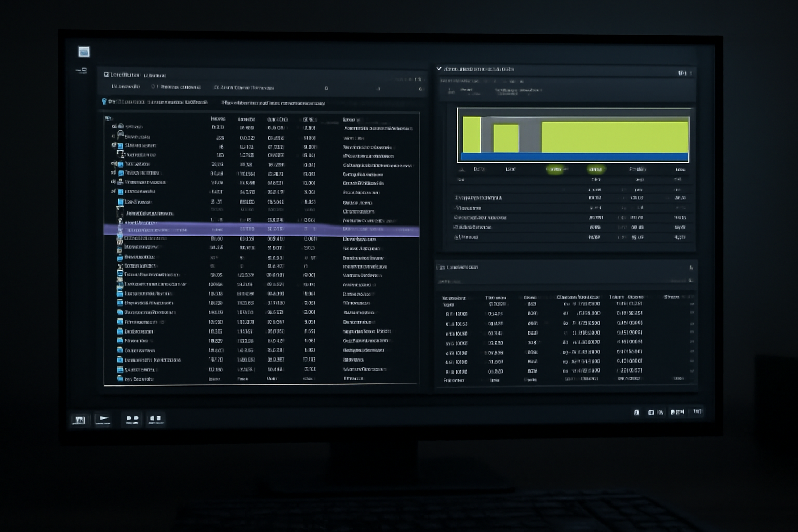Open the chart icon in the bottom taskbar
This screenshot has width=798, height=532.
pyautogui.click(x=79, y=419)
